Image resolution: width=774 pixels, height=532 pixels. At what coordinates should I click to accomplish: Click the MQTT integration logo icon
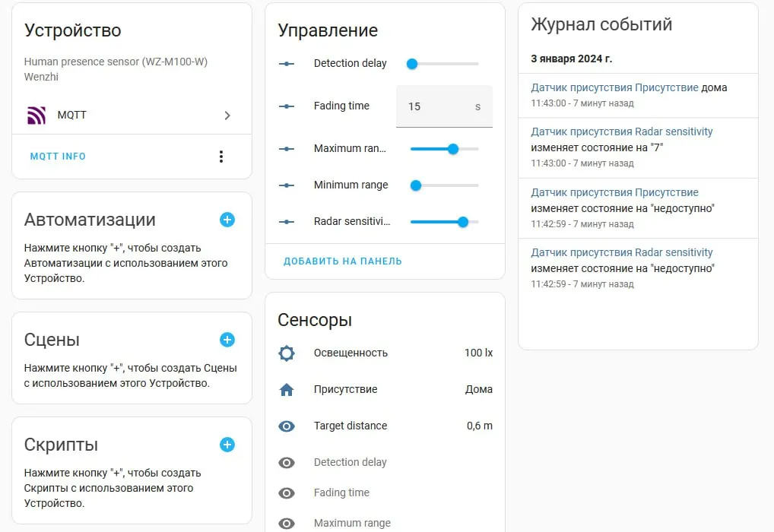click(x=36, y=116)
